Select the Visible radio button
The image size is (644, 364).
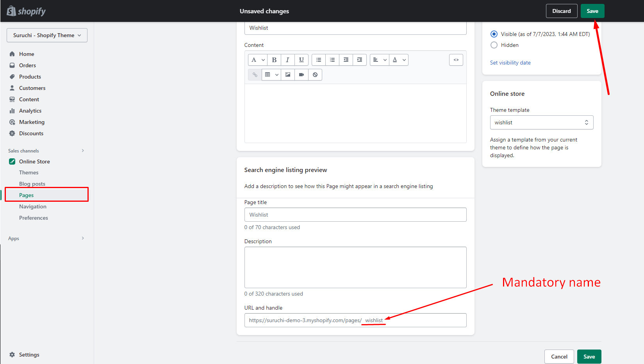pos(494,34)
